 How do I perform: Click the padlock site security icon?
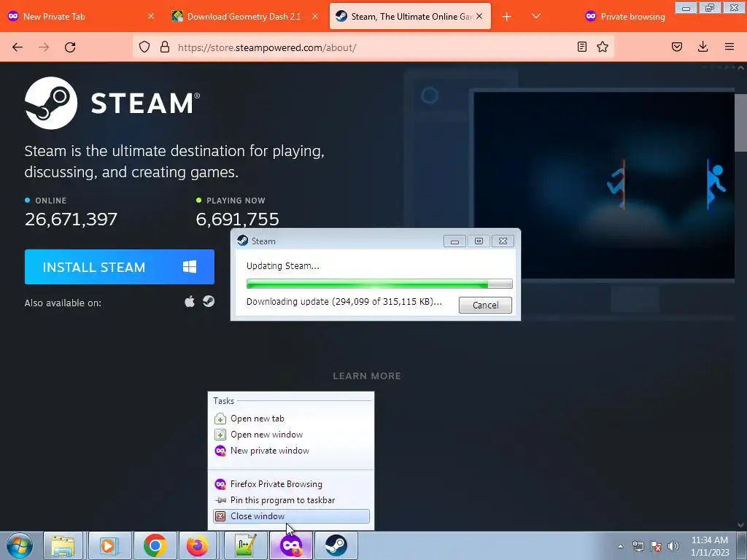(165, 47)
